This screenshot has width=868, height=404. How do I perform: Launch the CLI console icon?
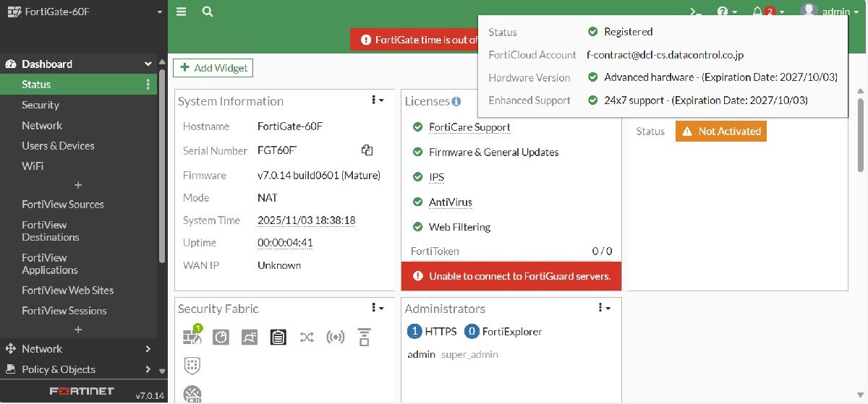695,12
